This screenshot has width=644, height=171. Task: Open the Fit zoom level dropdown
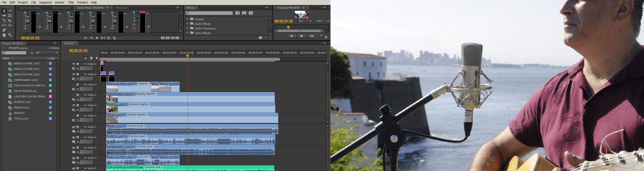coord(305,21)
